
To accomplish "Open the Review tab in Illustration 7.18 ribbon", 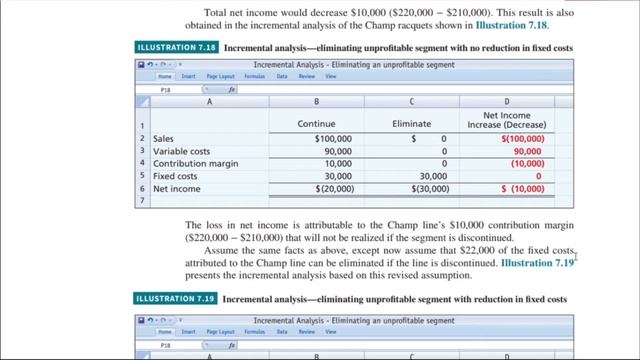I will click(x=307, y=76).
